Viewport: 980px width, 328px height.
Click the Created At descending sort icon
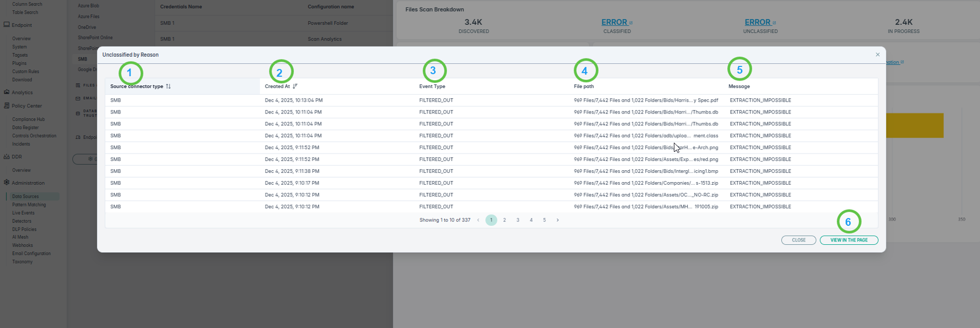click(295, 86)
